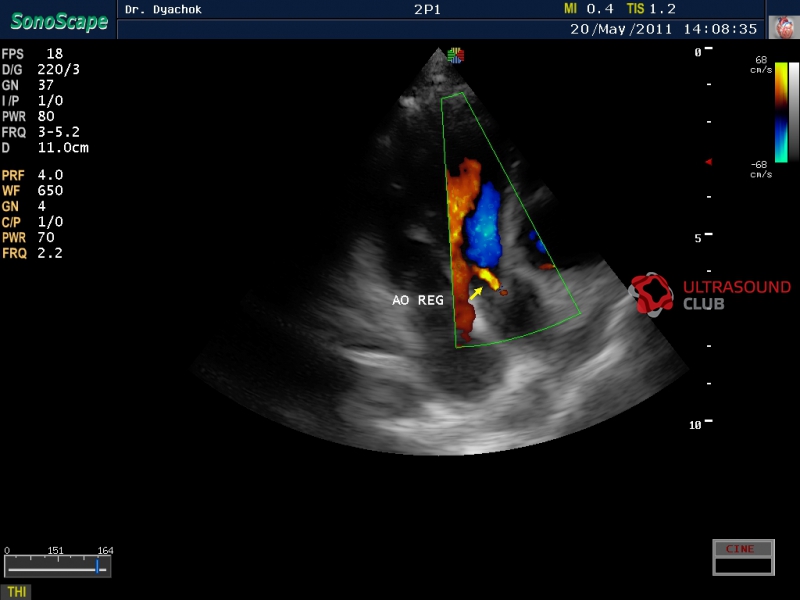This screenshot has width=800, height=600.
Task: Click the B-mode PWR 80 parameter
Action: click(28, 116)
